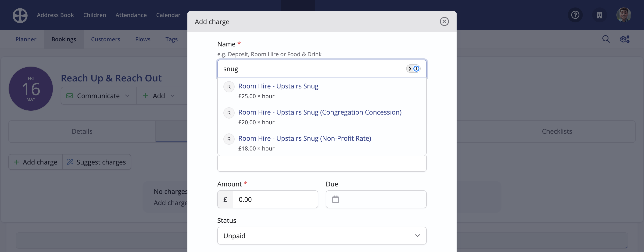
Task: Click the magic wand Suggest charges icon
Action: click(70, 162)
